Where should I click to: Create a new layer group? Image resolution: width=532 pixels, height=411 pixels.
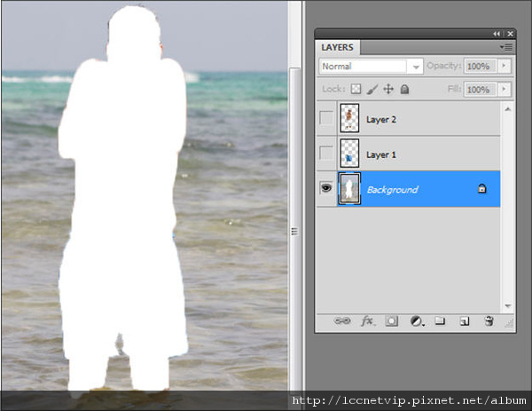pos(440,320)
